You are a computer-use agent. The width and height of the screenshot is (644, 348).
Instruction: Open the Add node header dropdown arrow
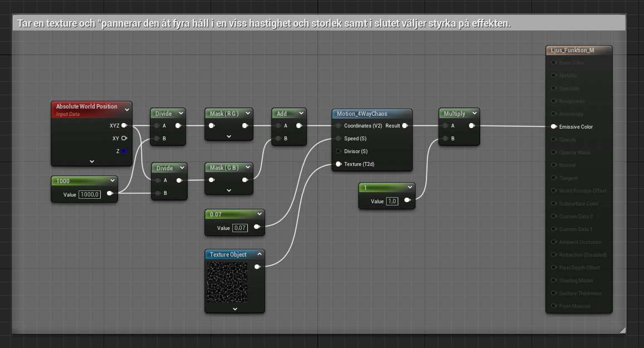[x=300, y=114]
